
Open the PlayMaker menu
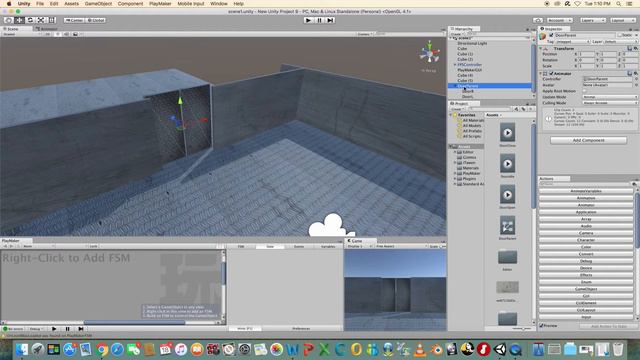pos(160,4)
